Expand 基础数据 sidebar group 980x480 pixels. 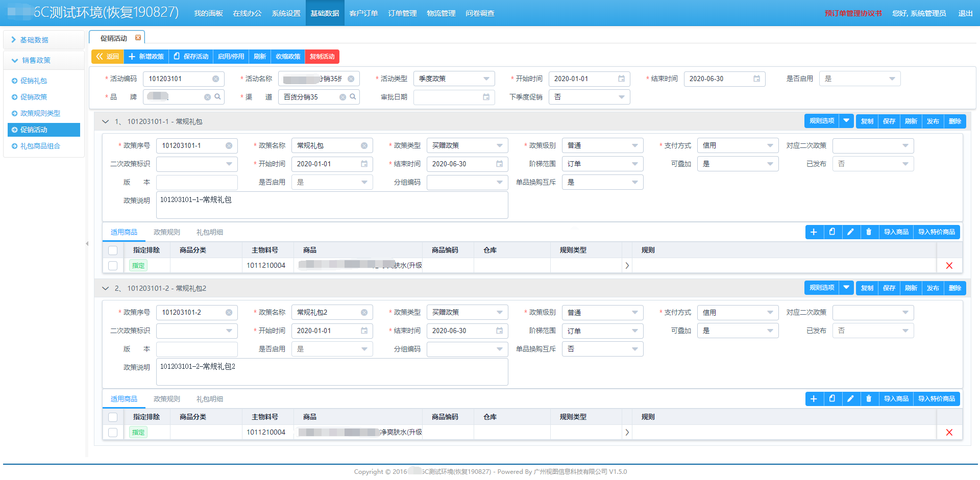click(44, 40)
